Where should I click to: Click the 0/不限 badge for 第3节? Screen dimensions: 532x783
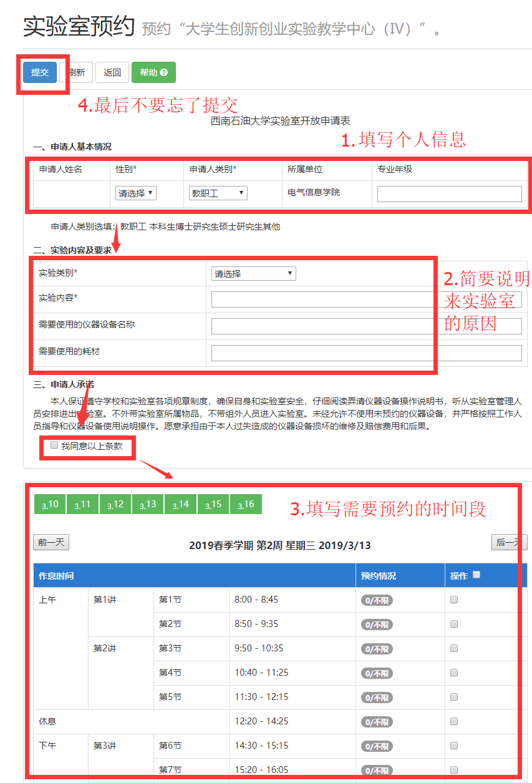pyautogui.click(x=377, y=649)
